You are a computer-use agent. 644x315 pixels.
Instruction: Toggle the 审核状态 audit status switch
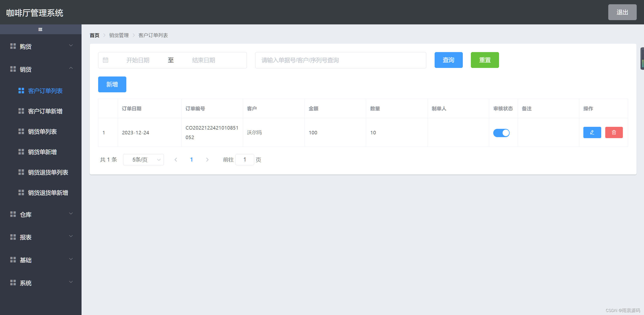tap(501, 133)
